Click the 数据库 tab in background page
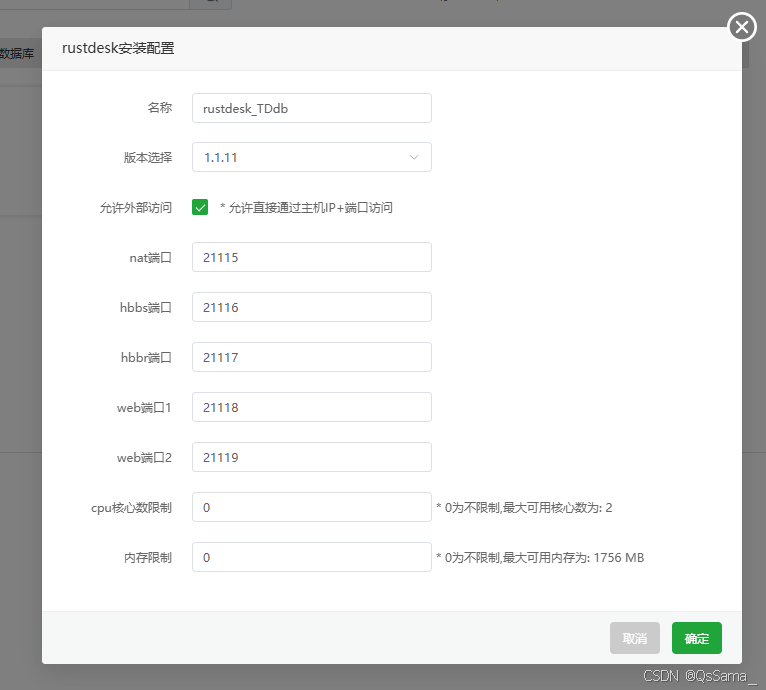 coord(17,53)
